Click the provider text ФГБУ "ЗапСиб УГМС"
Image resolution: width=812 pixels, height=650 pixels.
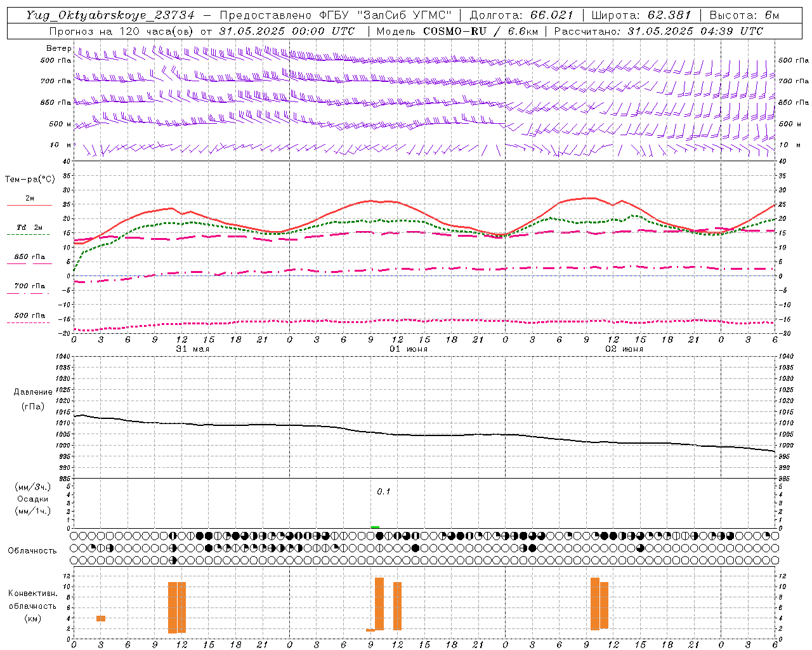click(x=386, y=15)
